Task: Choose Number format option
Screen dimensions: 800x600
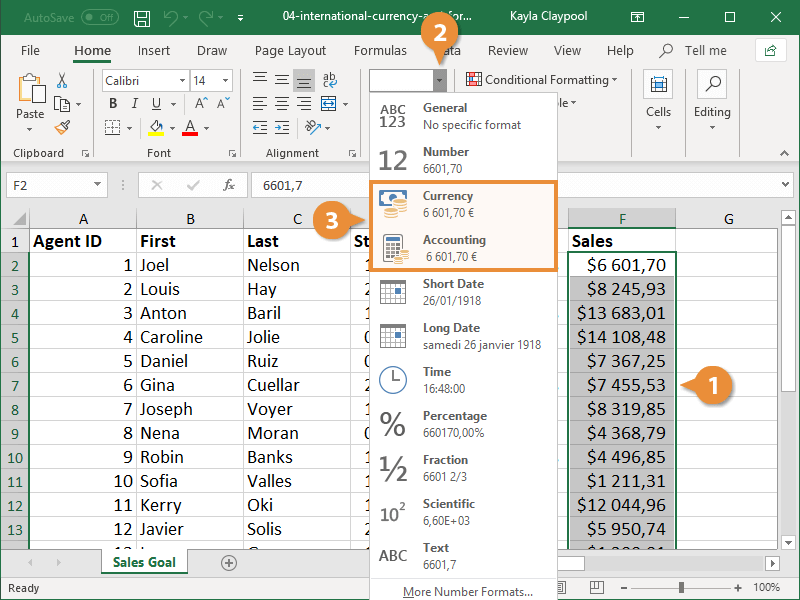Action: [463, 160]
